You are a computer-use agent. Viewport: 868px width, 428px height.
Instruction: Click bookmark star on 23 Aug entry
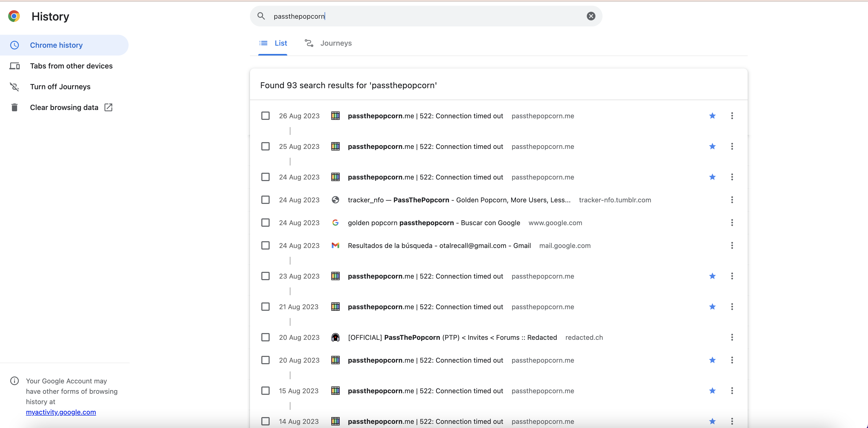point(712,276)
